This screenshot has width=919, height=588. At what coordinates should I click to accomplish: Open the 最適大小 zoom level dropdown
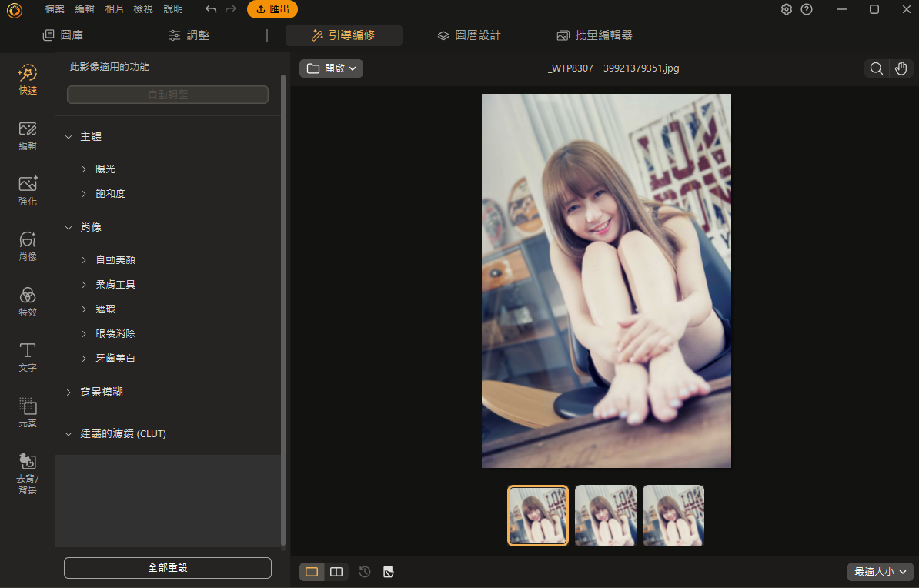pyautogui.click(x=880, y=572)
